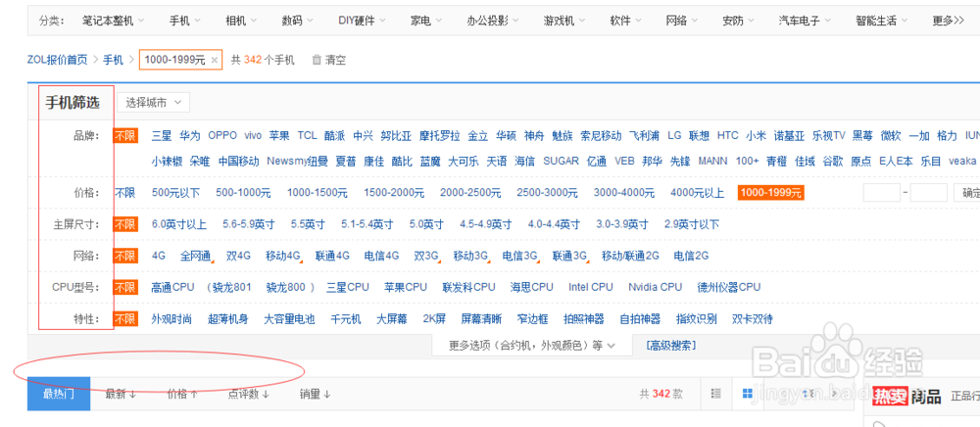
Task: Select 不限 in the 品牌 row
Action: click(125, 135)
